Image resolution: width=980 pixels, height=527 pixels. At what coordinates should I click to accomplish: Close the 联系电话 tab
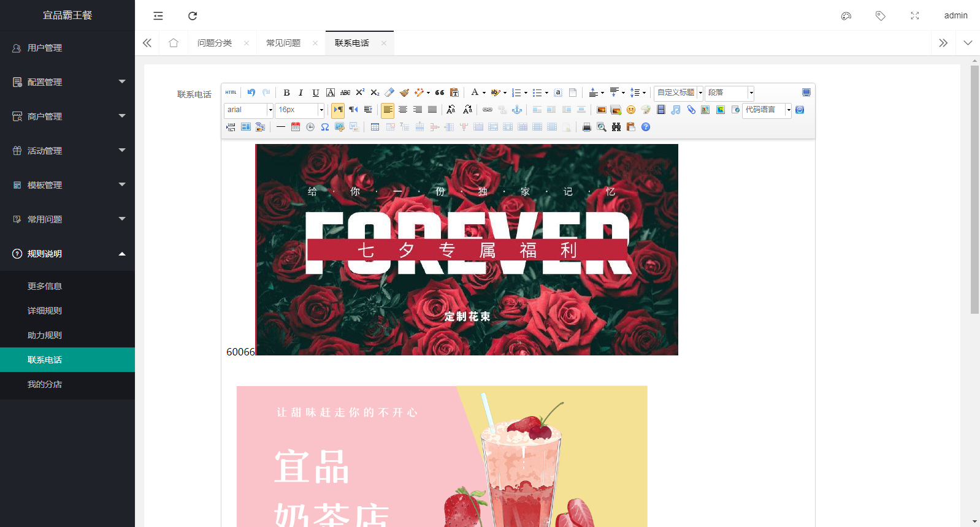pos(384,43)
